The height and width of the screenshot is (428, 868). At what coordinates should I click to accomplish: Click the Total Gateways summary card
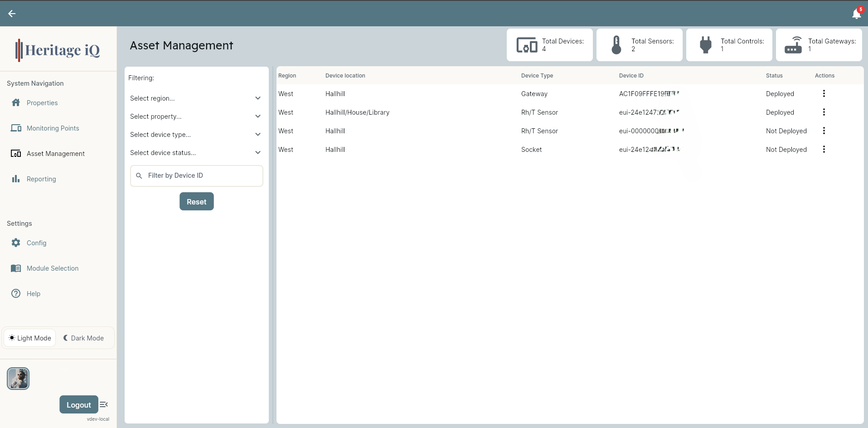pyautogui.click(x=819, y=45)
